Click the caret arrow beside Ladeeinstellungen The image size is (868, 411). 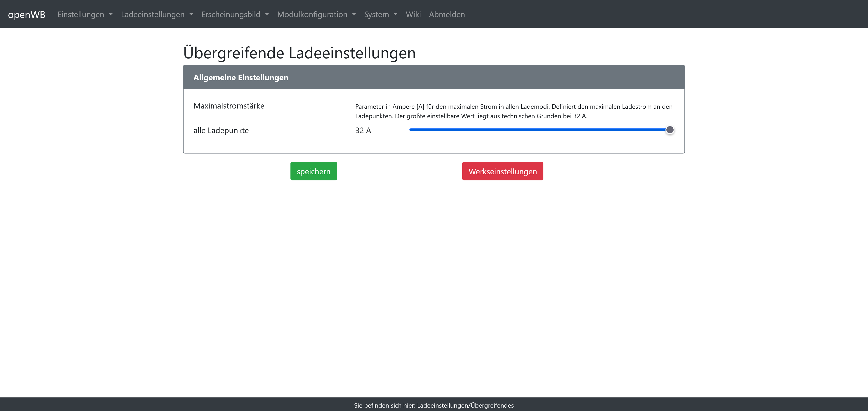[x=191, y=14]
